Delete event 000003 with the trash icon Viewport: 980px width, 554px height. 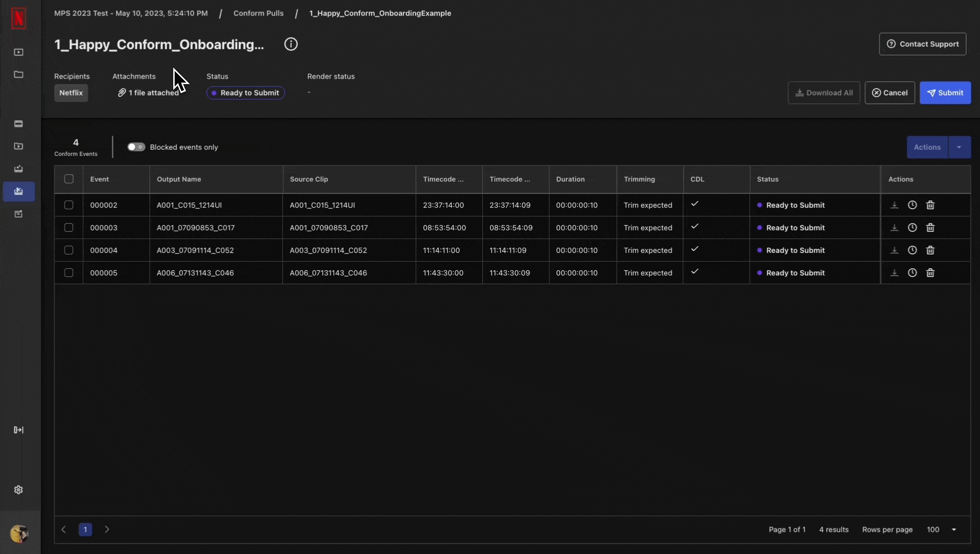coord(930,228)
